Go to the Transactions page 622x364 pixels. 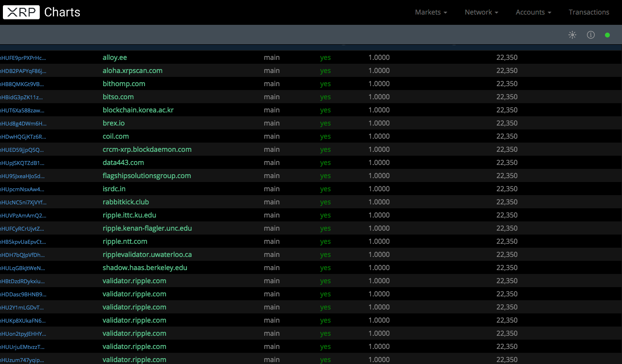point(589,12)
